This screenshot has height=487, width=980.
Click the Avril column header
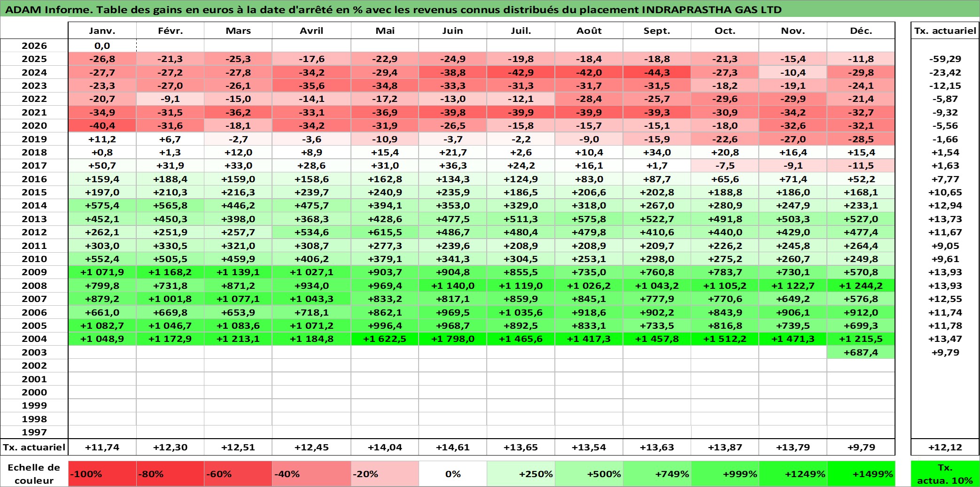[311, 31]
